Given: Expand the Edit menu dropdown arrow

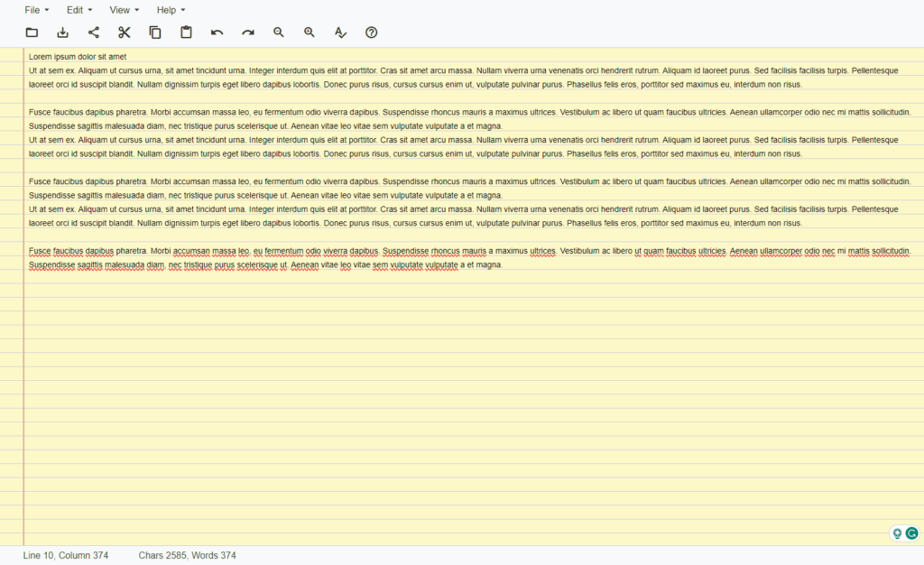Looking at the screenshot, I should click(x=90, y=10).
